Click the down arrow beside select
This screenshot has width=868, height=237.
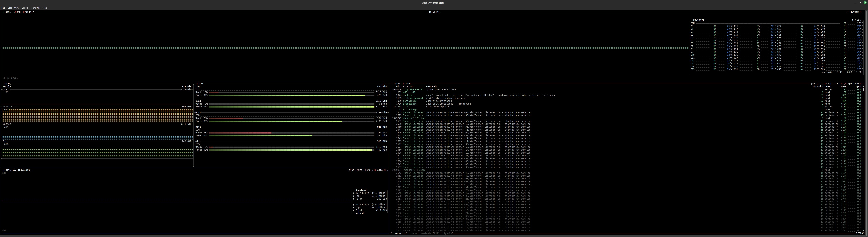tap(405, 234)
